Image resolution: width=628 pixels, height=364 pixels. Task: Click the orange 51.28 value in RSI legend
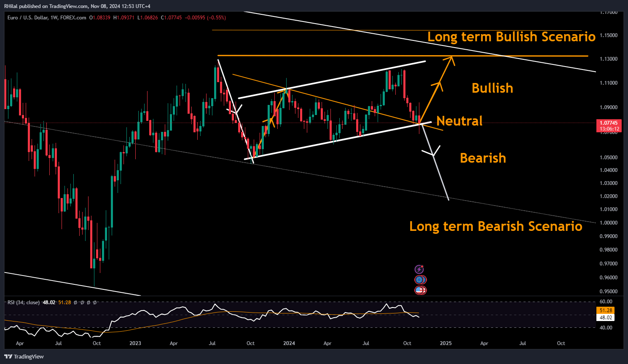coord(64,302)
